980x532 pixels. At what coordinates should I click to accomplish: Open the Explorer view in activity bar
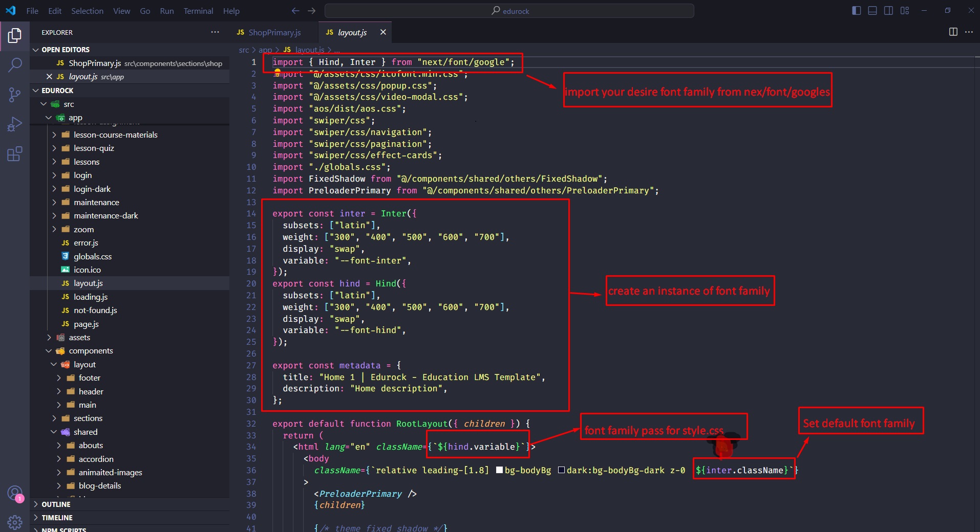(15, 35)
